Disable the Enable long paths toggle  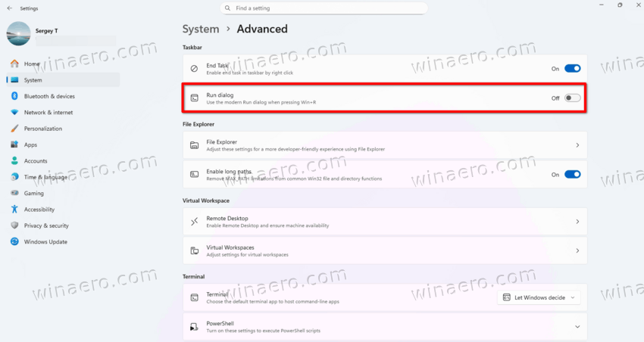coord(573,174)
